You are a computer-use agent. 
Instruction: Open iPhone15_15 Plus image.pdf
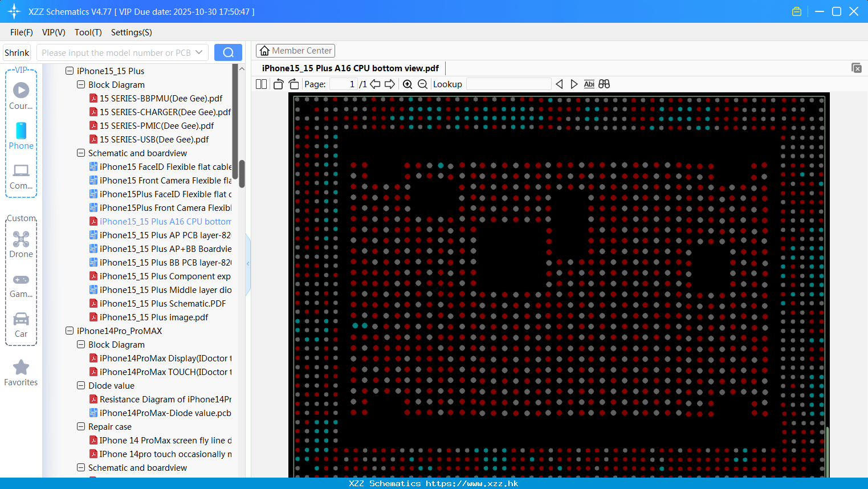pyautogui.click(x=149, y=317)
